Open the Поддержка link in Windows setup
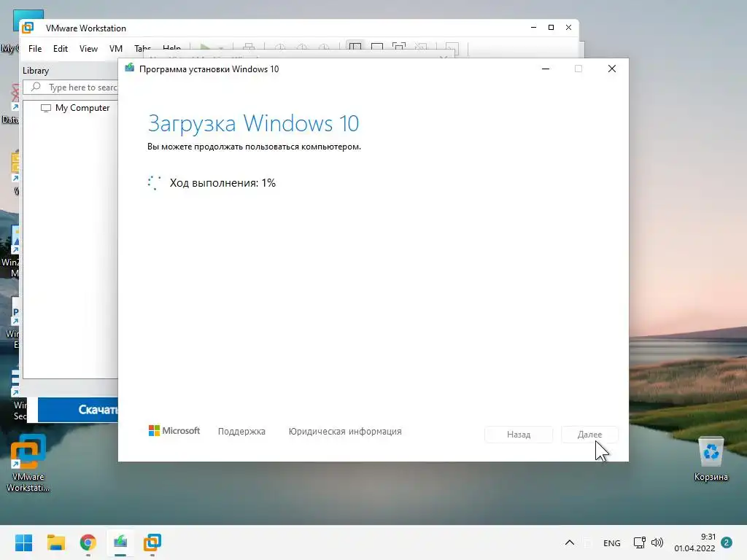The image size is (747, 560). pos(241,432)
